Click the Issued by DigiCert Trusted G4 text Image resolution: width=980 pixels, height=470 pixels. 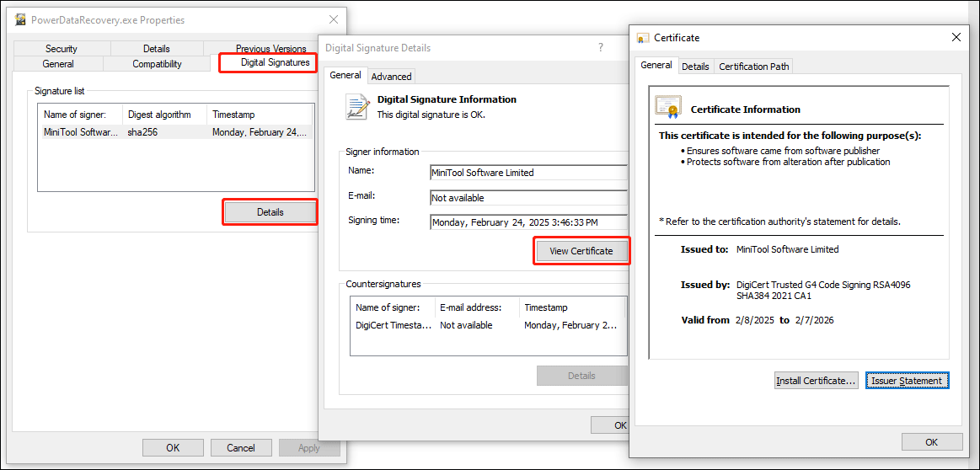point(823,290)
